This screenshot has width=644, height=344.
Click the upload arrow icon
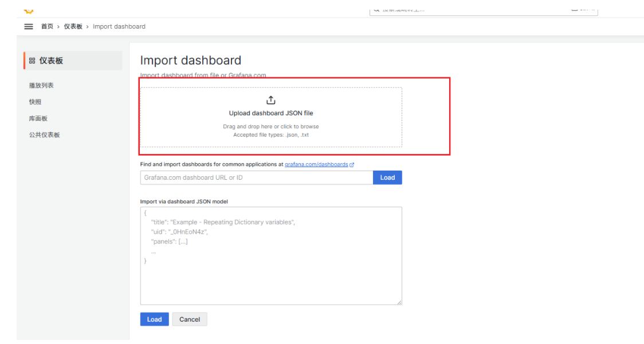click(271, 100)
